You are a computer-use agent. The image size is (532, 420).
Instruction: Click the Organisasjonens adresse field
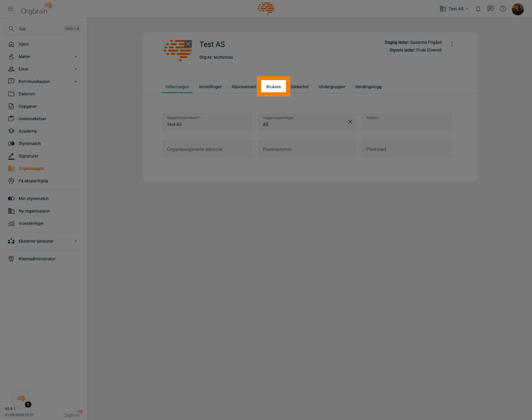[x=207, y=149]
